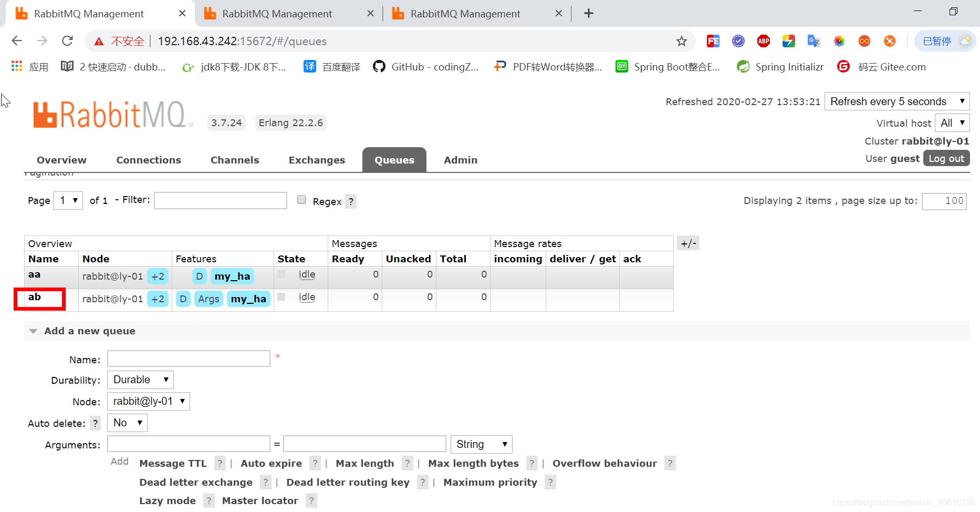Image resolution: width=980 pixels, height=512 pixels.
Task: Show help for Regex filter
Action: tap(351, 201)
